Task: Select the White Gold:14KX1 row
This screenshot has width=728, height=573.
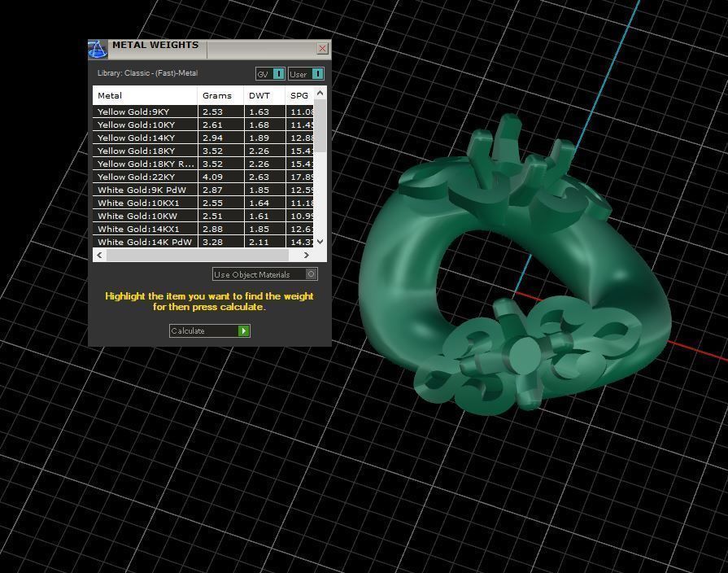Action: [203, 229]
